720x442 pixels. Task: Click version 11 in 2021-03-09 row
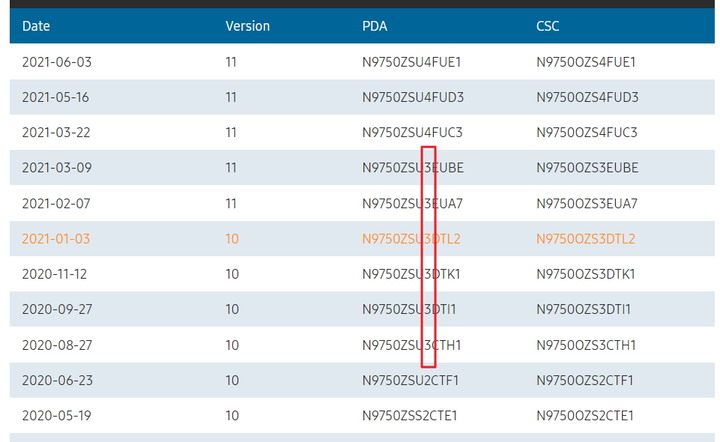pos(231,168)
